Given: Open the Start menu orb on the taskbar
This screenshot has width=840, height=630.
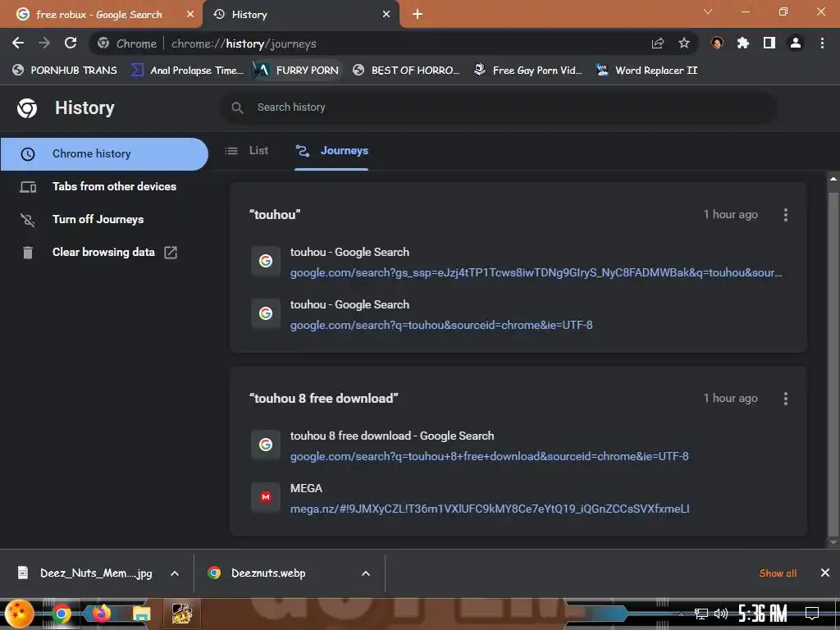Looking at the screenshot, I should click(x=20, y=614).
